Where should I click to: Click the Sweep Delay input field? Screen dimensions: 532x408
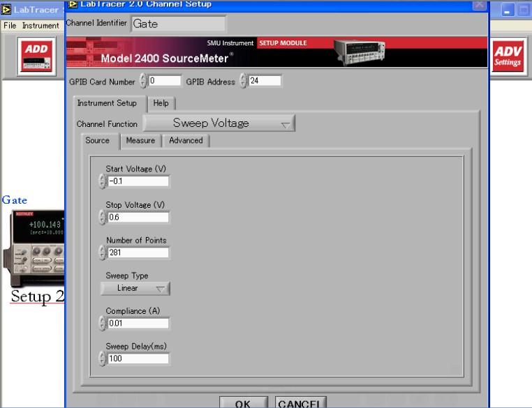coord(138,358)
